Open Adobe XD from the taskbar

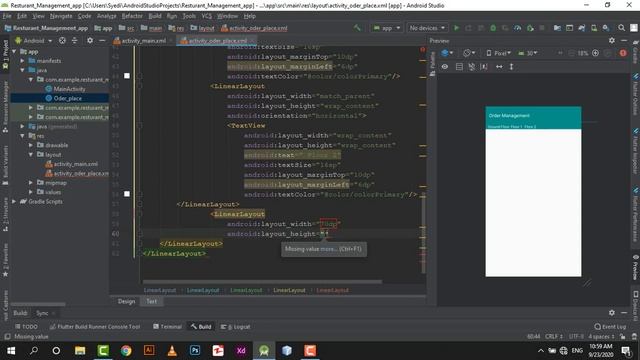pyautogui.click(x=241, y=351)
